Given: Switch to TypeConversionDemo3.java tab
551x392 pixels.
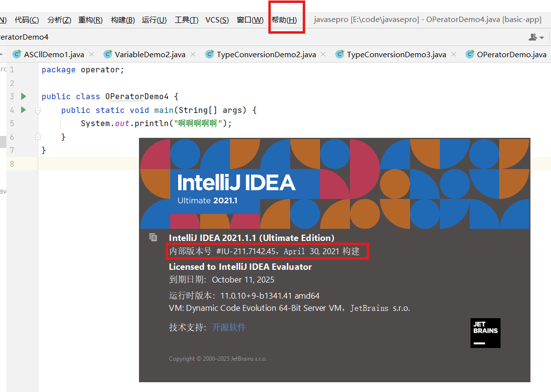Looking at the screenshot, I should pyautogui.click(x=396, y=54).
